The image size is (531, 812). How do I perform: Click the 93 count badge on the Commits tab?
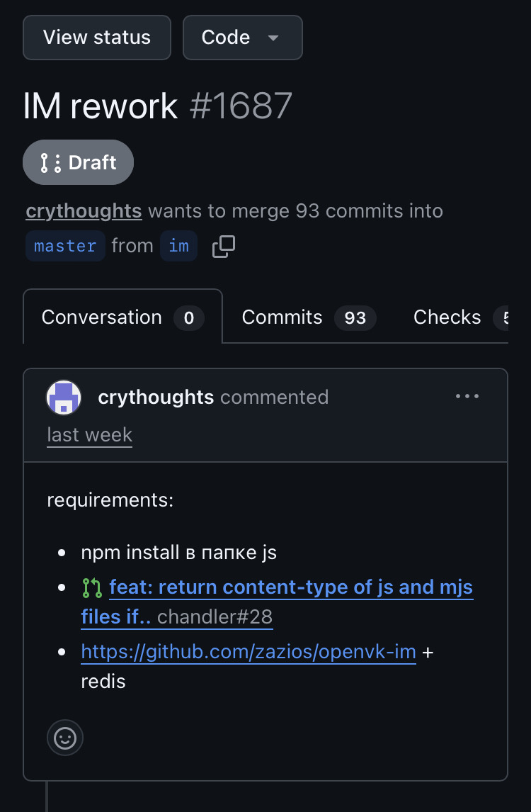coord(355,317)
